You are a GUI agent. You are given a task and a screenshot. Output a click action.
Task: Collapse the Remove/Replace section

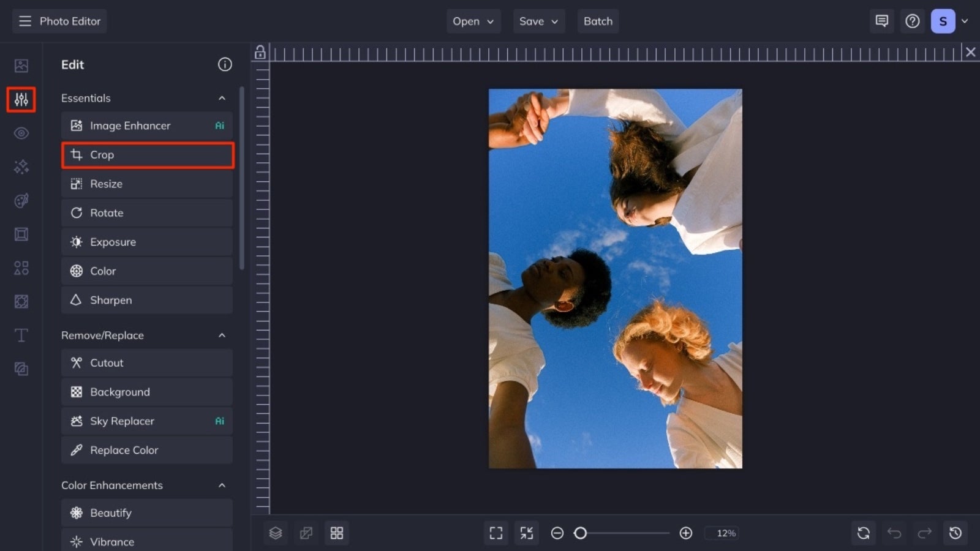[x=222, y=335]
